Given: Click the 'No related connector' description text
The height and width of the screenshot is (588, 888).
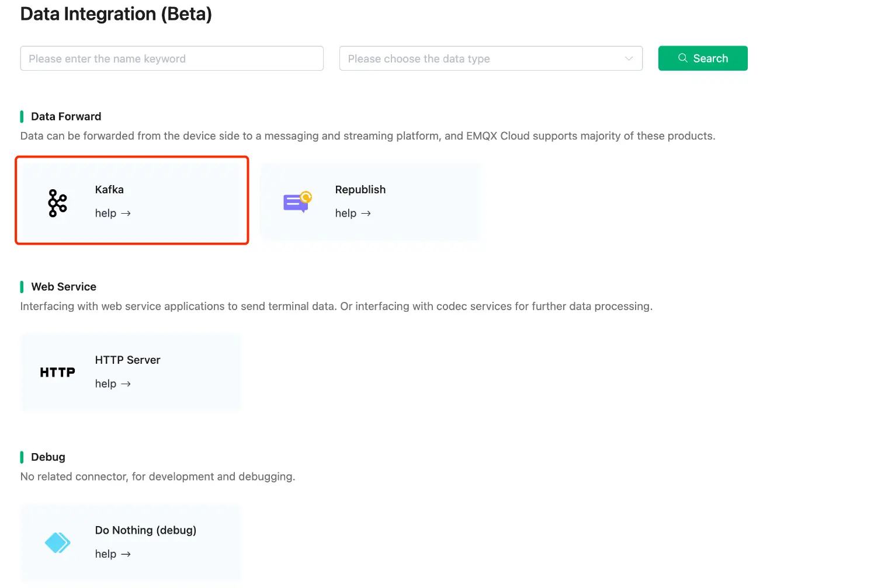Looking at the screenshot, I should [x=158, y=477].
